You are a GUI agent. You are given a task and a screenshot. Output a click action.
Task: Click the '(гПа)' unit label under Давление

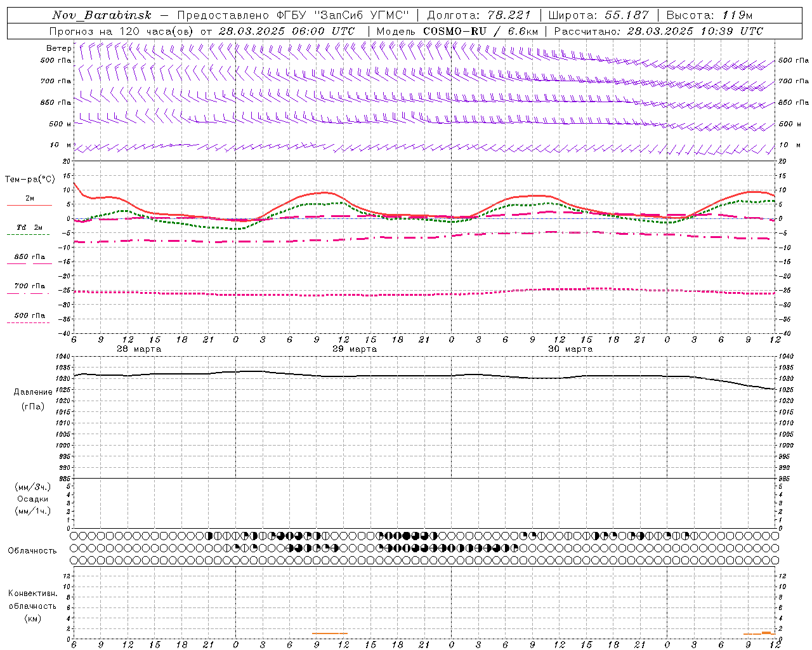pos(33,406)
